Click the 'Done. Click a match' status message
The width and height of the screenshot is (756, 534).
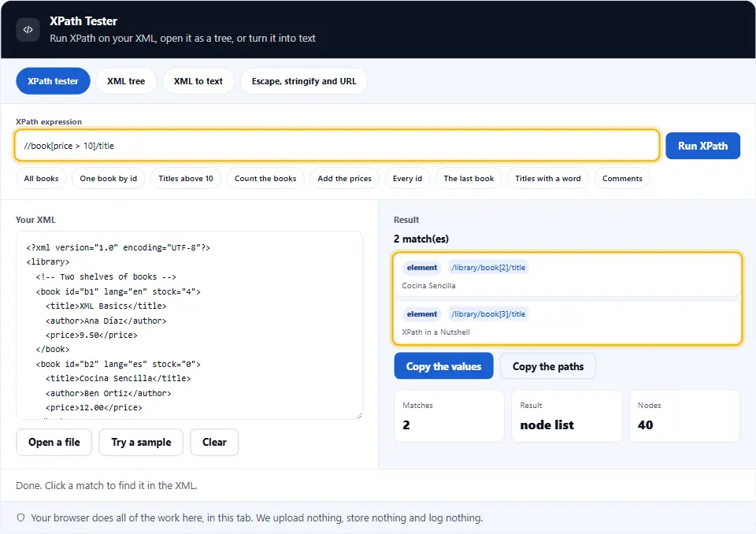(x=106, y=485)
